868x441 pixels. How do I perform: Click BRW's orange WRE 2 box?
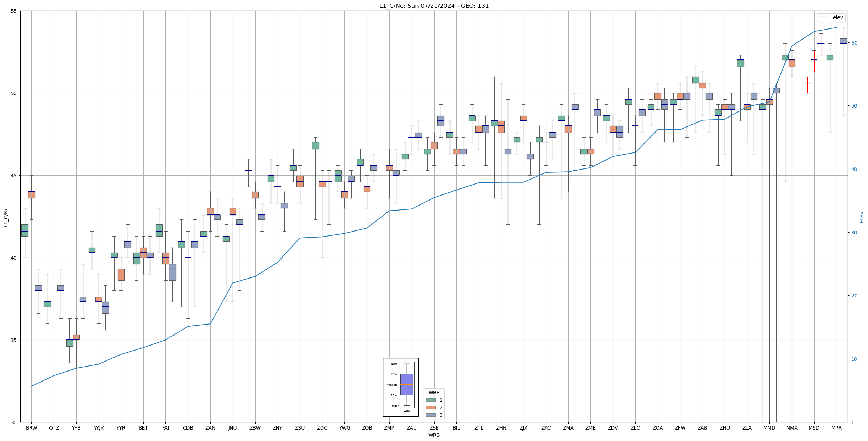[31, 195]
